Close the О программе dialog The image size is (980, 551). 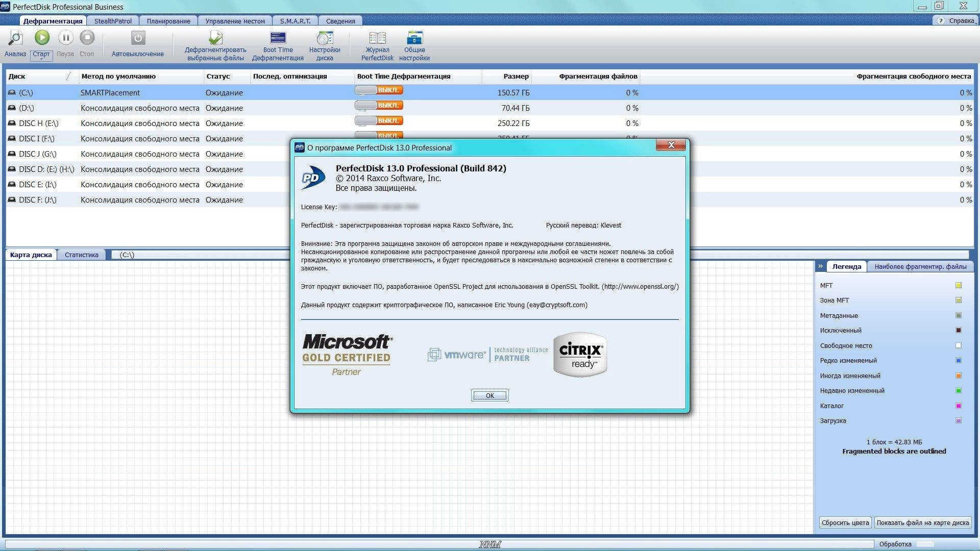pyautogui.click(x=671, y=145)
